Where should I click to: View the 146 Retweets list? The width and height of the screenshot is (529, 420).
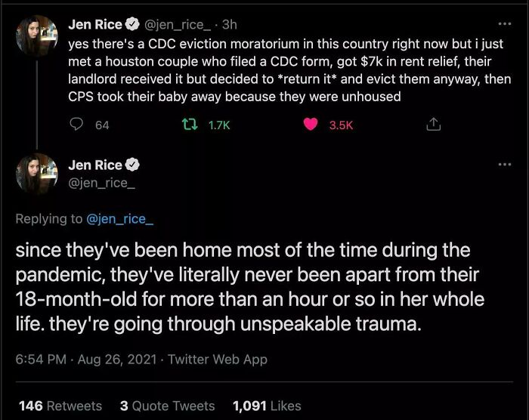point(60,406)
